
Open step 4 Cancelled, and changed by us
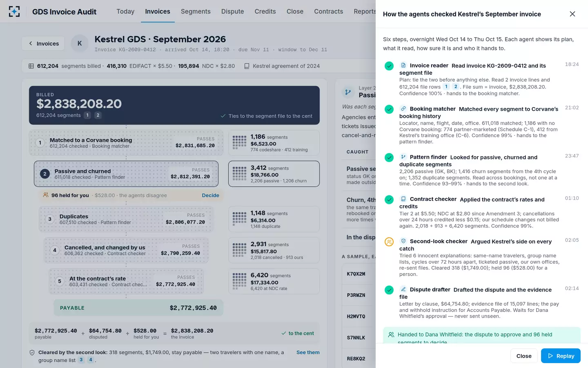126,250
